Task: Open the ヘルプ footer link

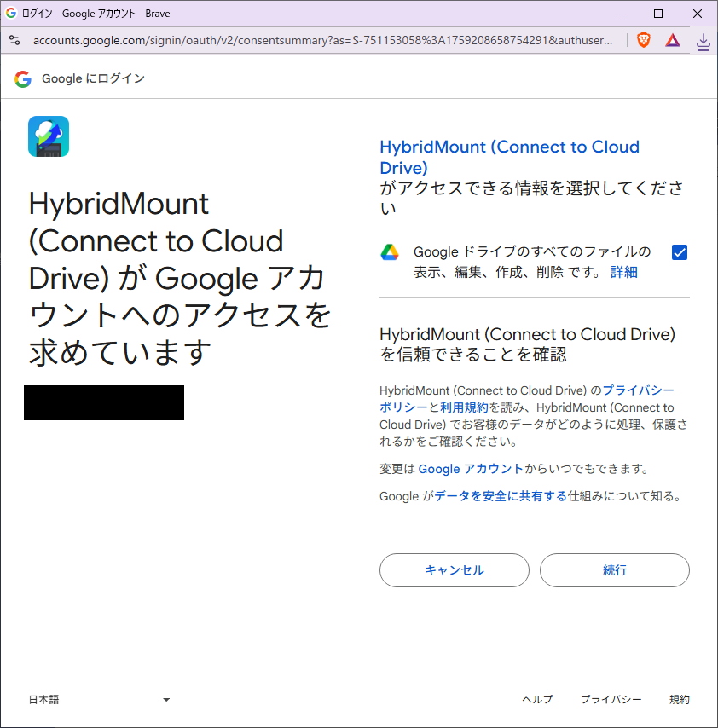Action: (537, 699)
